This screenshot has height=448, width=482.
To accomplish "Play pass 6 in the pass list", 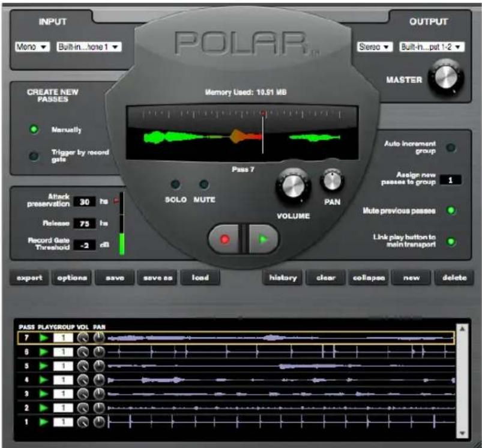I will pos(44,352).
